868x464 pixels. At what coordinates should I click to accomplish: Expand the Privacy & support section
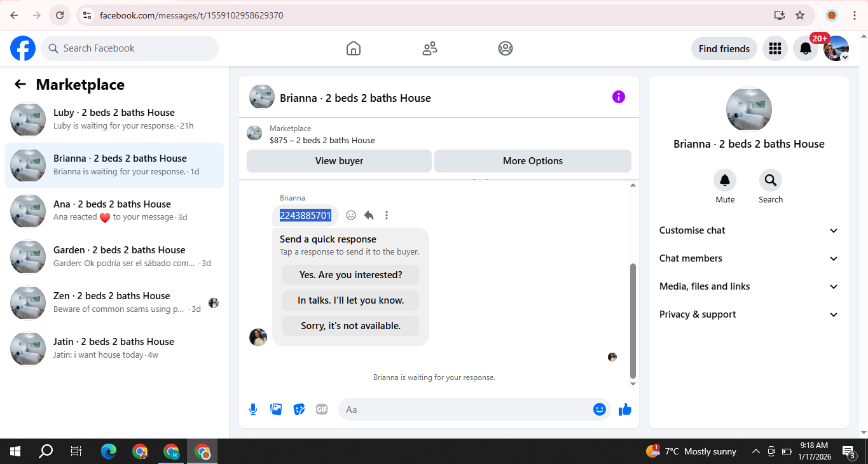pyautogui.click(x=749, y=314)
